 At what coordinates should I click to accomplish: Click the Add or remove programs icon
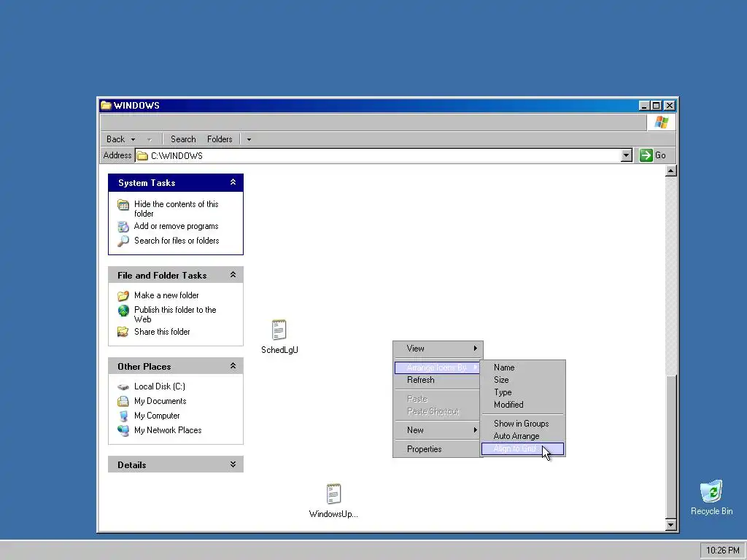coord(123,226)
